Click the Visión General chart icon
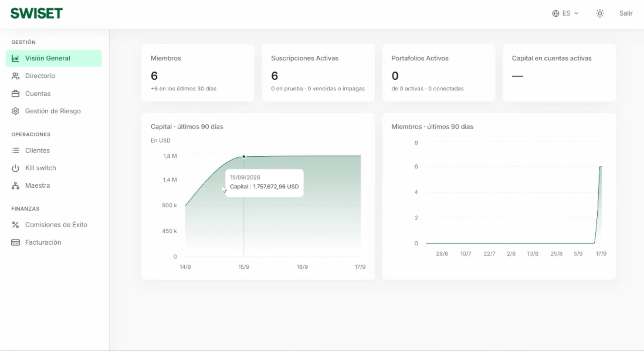Viewport: 644px width, 351px height. 15,58
